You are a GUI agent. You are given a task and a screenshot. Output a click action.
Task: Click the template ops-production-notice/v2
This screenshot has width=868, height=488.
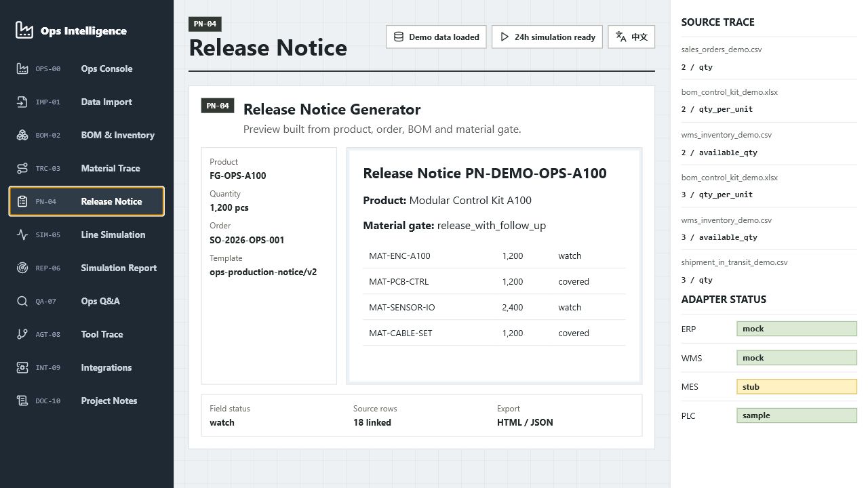[x=263, y=272]
